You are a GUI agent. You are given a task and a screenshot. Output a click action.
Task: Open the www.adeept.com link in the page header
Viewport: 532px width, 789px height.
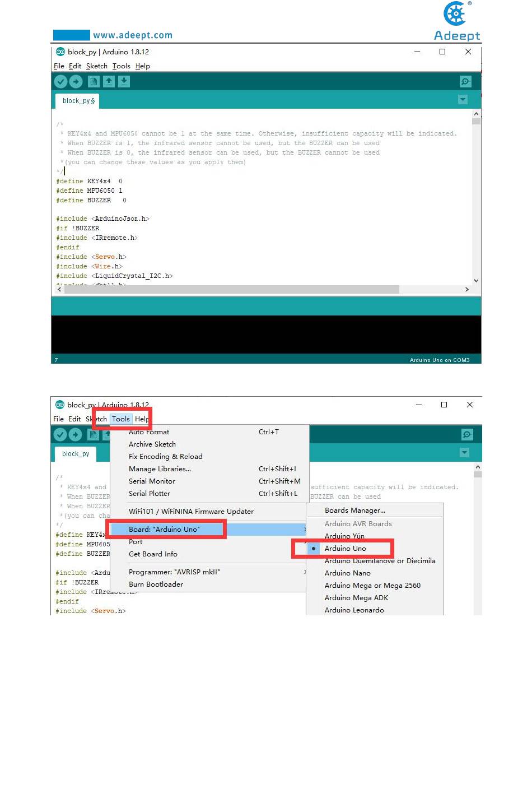tap(133, 35)
